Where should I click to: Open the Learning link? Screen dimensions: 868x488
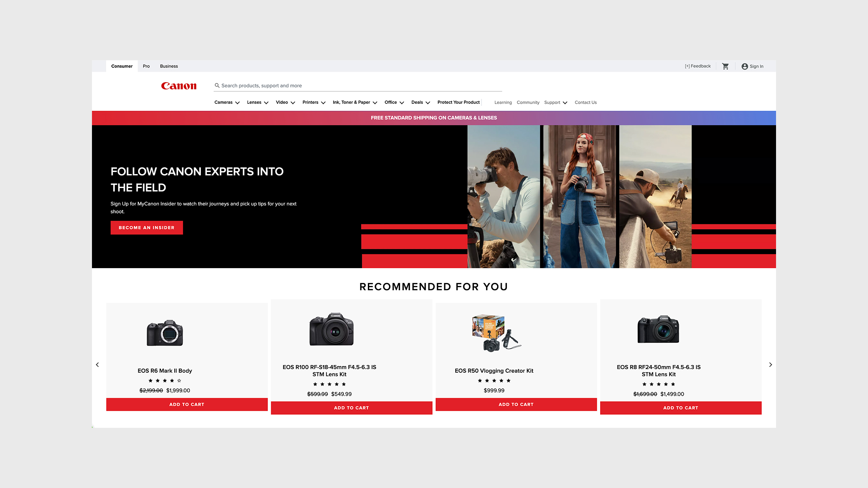[x=503, y=103]
